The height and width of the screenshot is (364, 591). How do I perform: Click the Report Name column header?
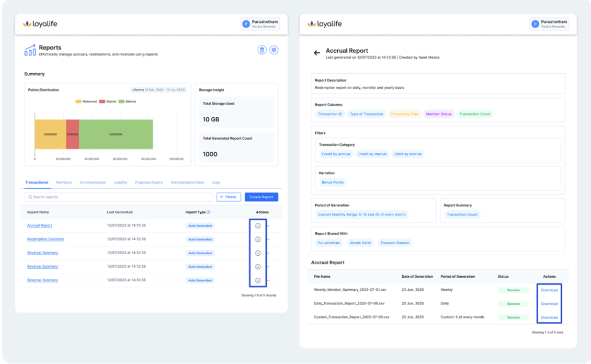coord(38,212)
